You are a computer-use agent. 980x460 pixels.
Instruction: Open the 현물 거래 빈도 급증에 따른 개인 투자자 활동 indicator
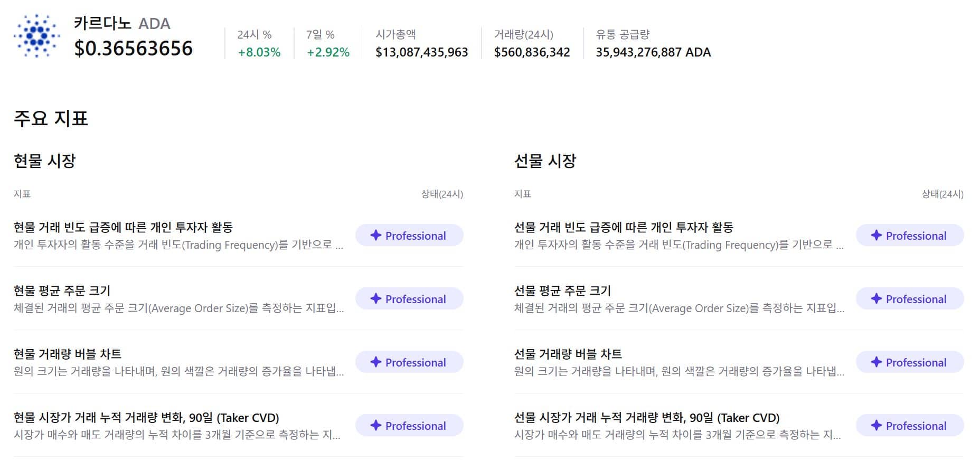[125, 228]
